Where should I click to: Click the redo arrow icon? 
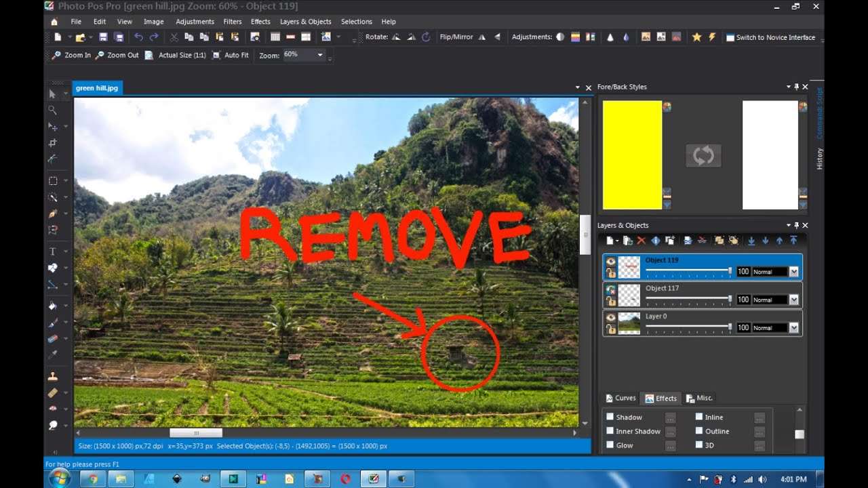pos(154,37)
